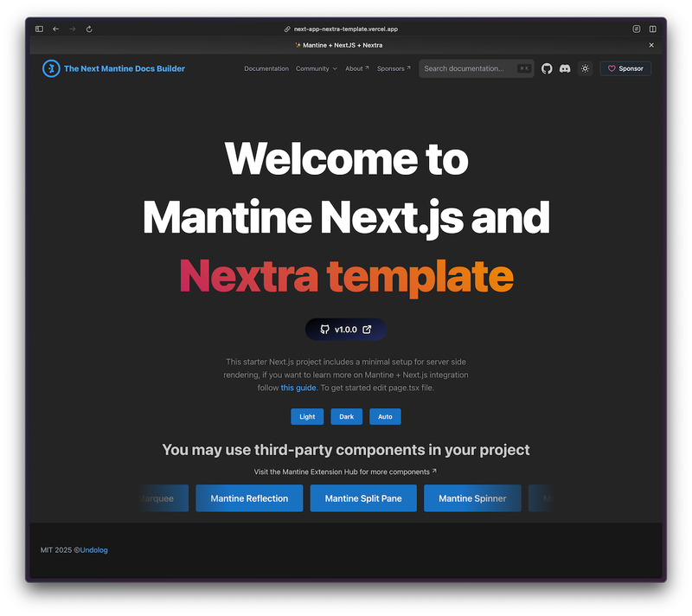Image resolution: width=692 pixels, height=616 pixels.
Task: Toggle the light/dark theme sun icon
Action: [586, 68]
